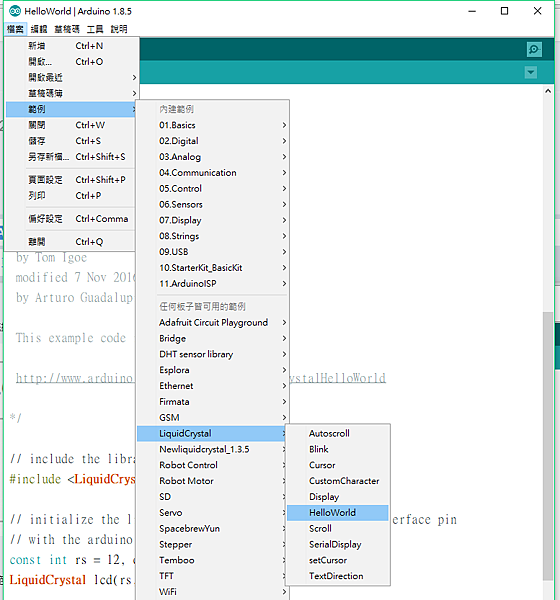Expand Robot Control examples
560x600 pixels.
(212, 465)
